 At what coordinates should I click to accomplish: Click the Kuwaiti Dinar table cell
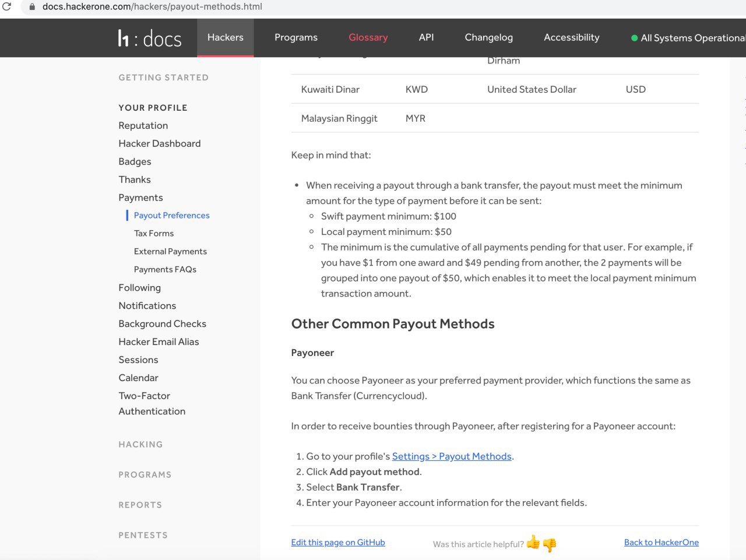coord(330,89)
